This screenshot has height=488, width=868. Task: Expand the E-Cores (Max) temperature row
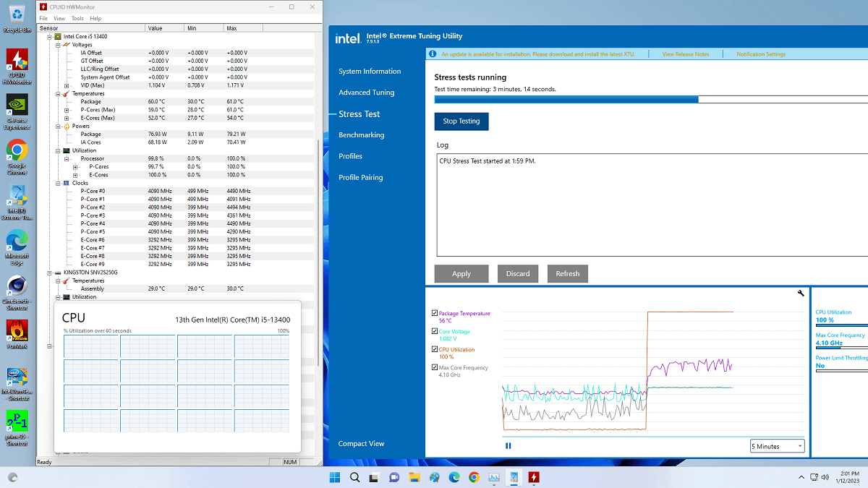pos(67,118)
